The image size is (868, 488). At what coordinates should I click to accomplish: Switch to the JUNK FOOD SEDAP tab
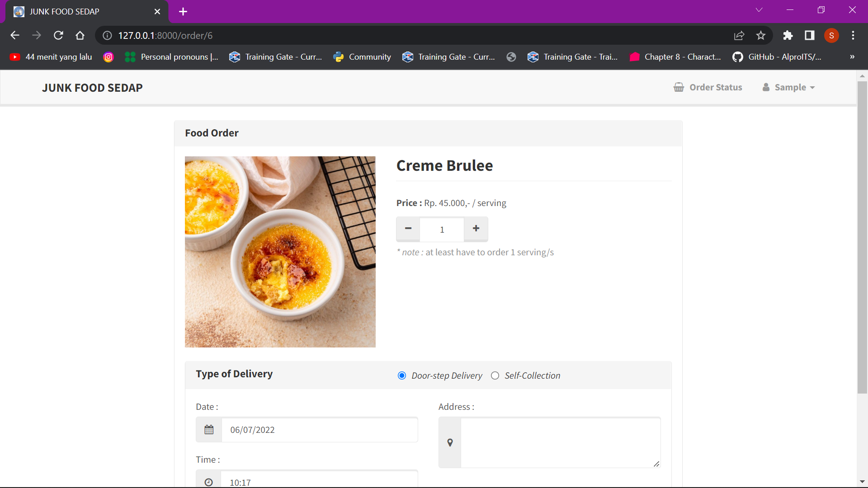[86, 12]
